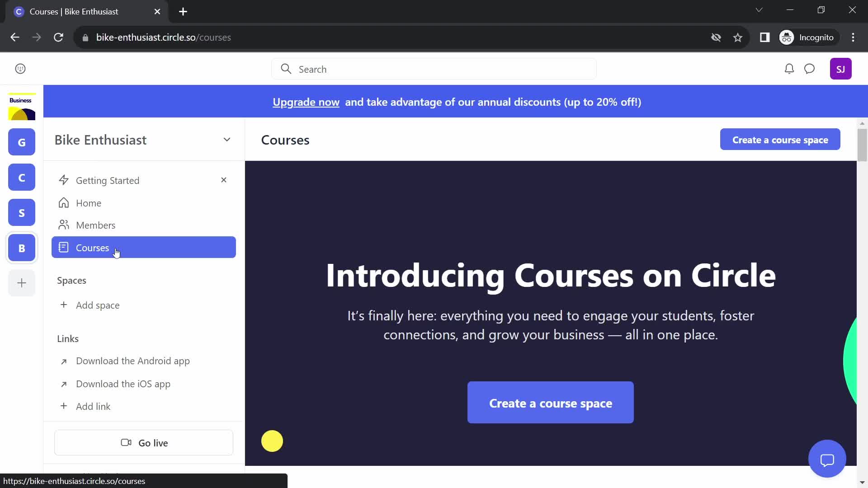Click the Courses sidebar icon
Image resolution: width=868 pixels, height=488 pixels.
tap(64, 247)
